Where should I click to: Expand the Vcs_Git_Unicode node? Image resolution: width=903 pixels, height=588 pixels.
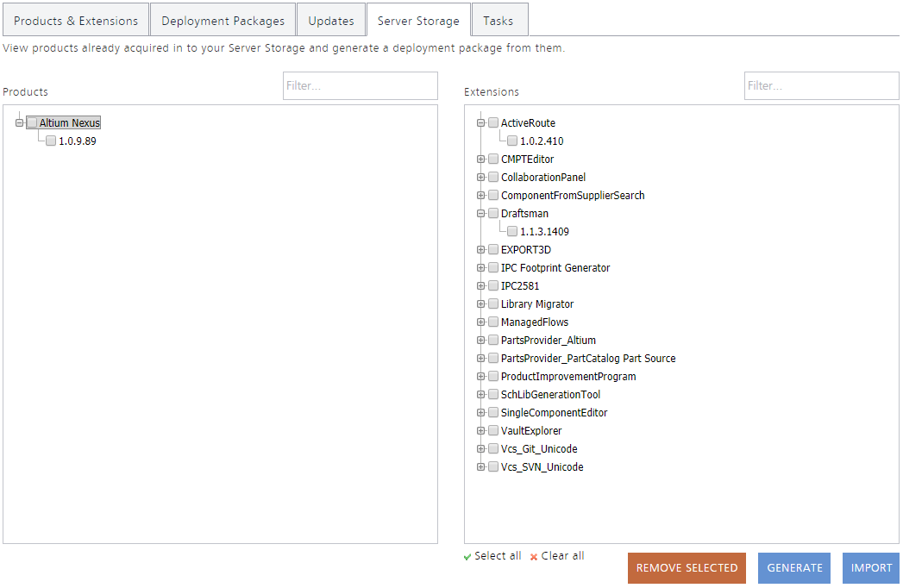pos(481,449)
